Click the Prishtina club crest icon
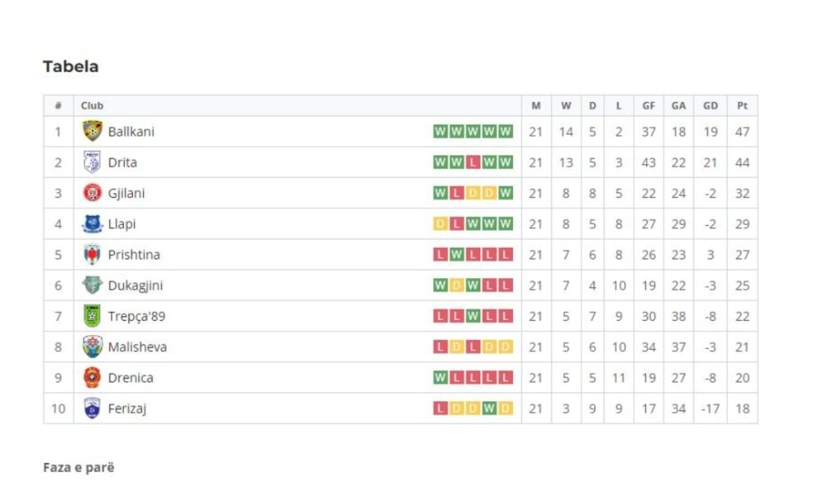Screen dimensions: 821x504 coord(92,254)
